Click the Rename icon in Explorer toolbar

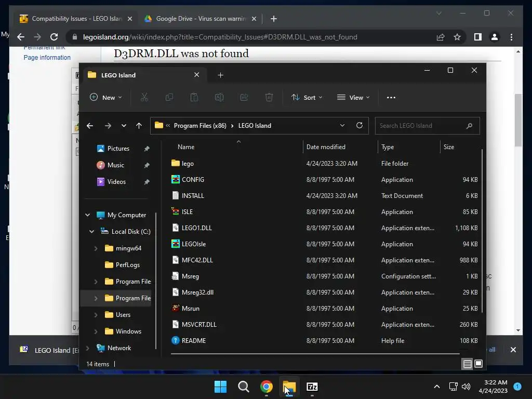(219, 97)
